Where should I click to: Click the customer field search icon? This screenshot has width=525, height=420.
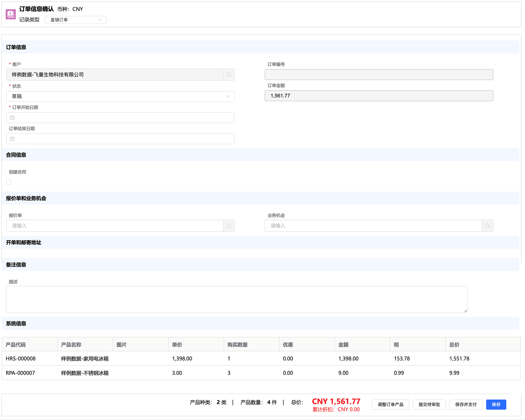pos(229,75)
